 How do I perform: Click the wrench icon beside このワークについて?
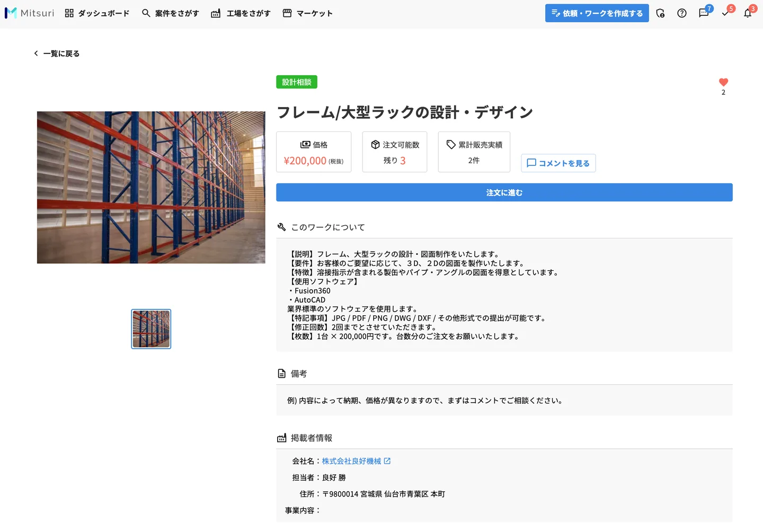[x=281, y=227]
